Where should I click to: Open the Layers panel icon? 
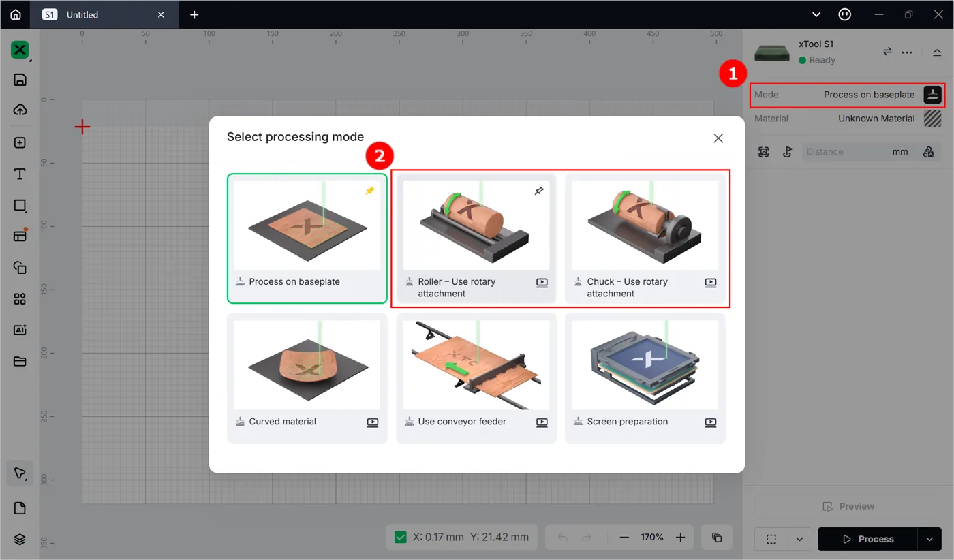click(20, 539)
